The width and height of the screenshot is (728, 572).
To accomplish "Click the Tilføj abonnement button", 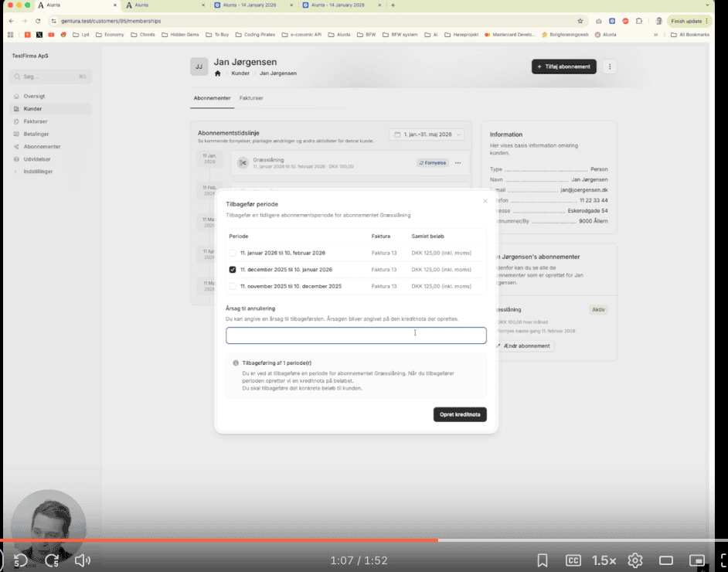I will point(563,66).
